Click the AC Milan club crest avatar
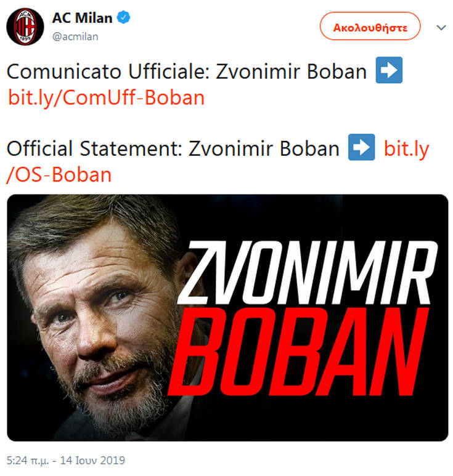 pos(25,26)
